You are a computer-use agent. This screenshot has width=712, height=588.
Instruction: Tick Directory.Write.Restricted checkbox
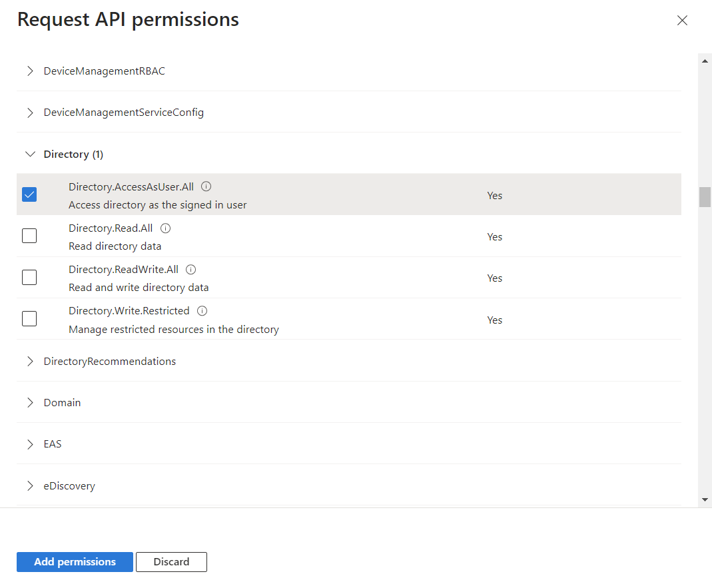[x=29, y=319]
